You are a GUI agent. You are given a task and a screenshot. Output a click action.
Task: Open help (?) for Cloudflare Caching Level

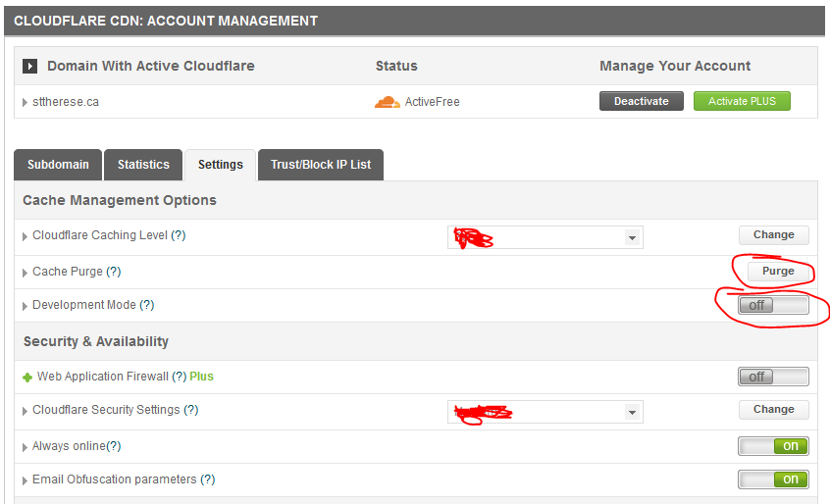[x=179, y=236]
